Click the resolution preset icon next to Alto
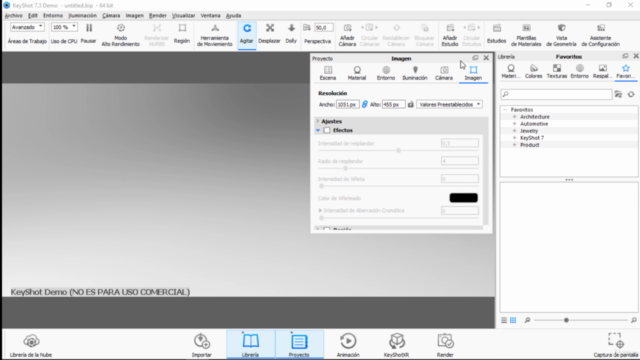This screenshot has height=360, width=640. (411, 104)
